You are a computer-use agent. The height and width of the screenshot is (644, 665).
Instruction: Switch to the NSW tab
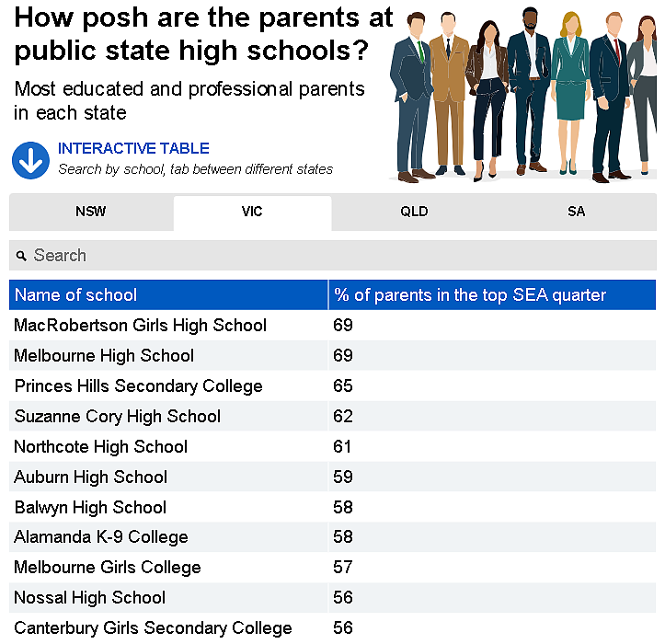[91, 212]
